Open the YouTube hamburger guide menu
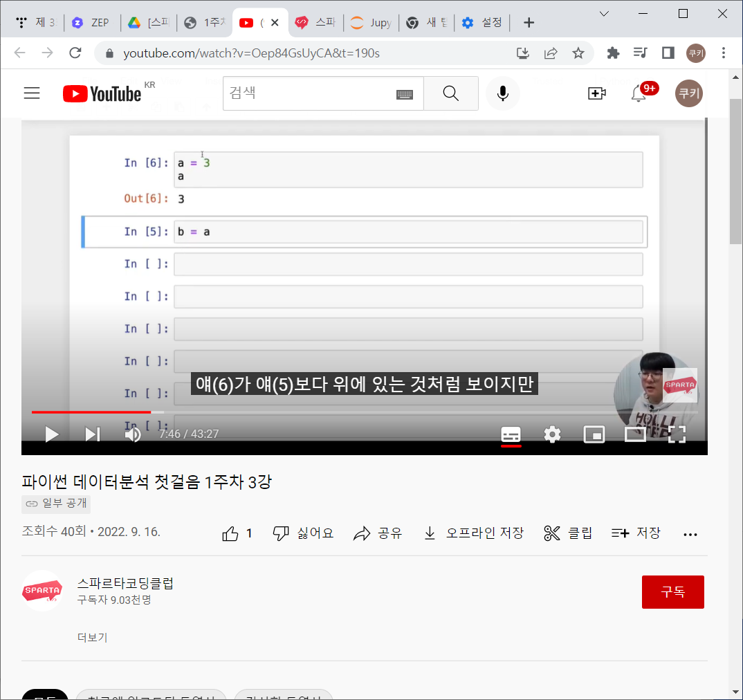Image resolution: width=743 pixels, height=700 pixels. pyautogui.click(x=32, y=93)
